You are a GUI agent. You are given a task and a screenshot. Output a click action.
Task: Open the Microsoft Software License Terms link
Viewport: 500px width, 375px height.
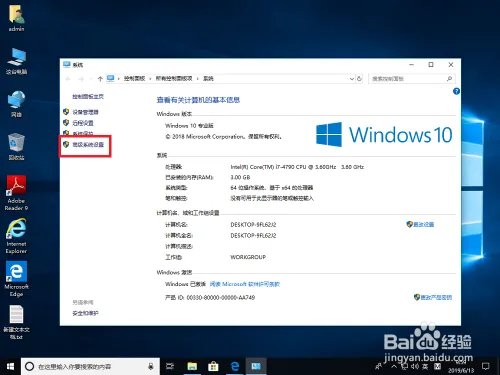coord(245,284)
